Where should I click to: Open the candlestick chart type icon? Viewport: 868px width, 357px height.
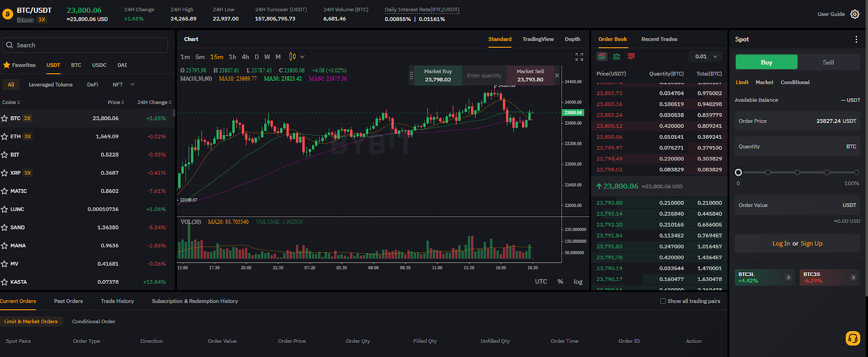pos(292,56)
